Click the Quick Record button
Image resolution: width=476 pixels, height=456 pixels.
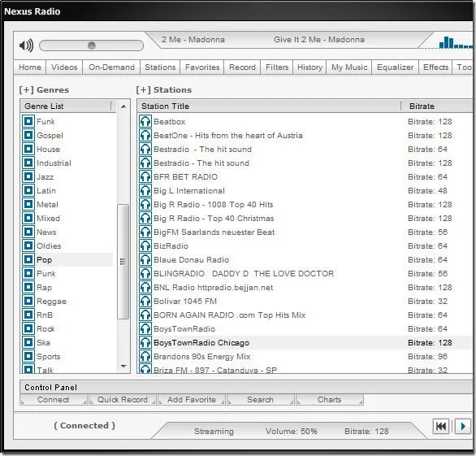123,400
